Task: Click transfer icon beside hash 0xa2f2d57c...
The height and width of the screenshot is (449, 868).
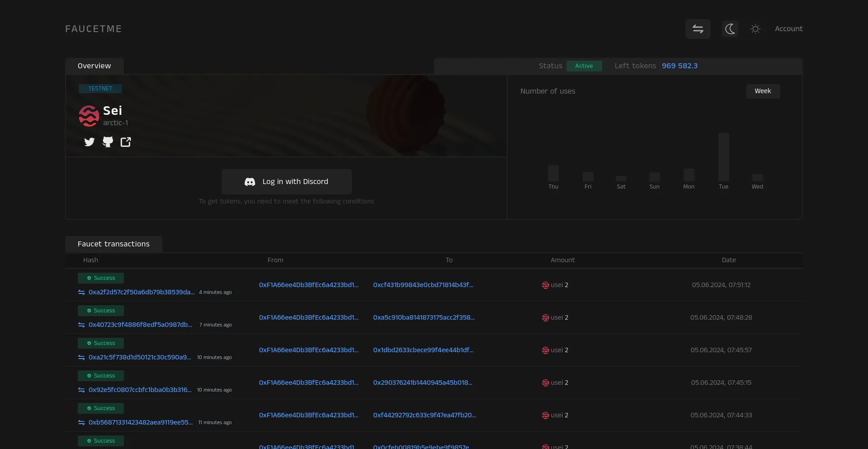Action: coord(81,293)
